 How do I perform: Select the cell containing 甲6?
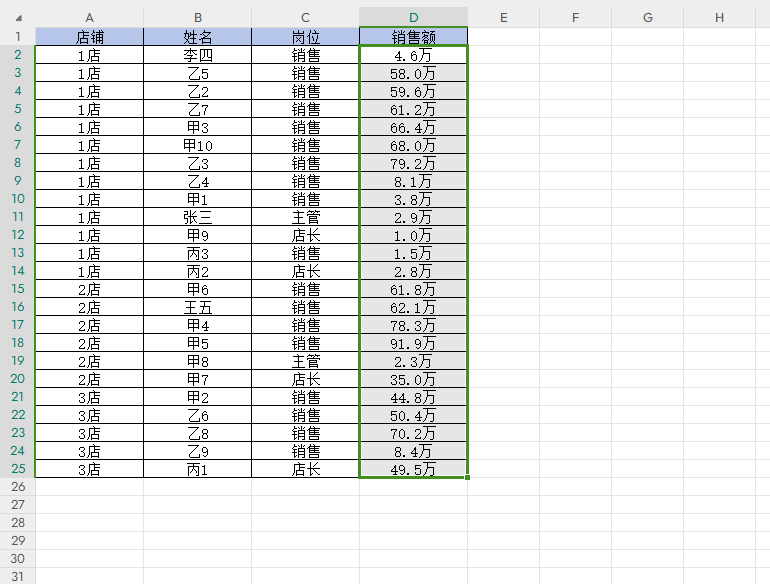coord(197,289)
